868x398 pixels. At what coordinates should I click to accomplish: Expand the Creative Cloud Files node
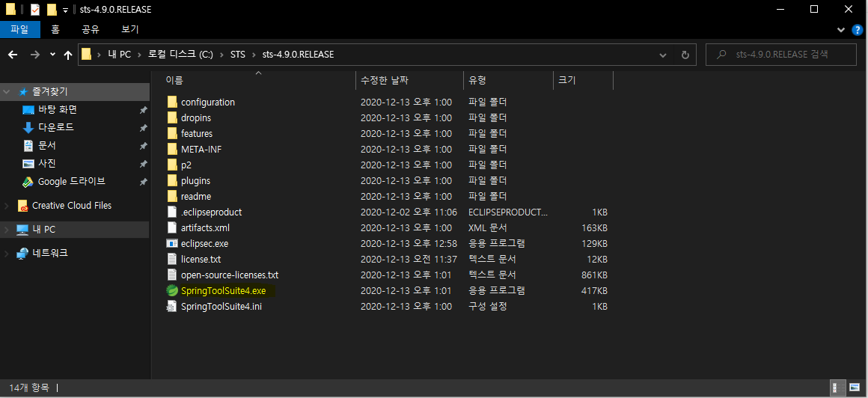point(7,206)
